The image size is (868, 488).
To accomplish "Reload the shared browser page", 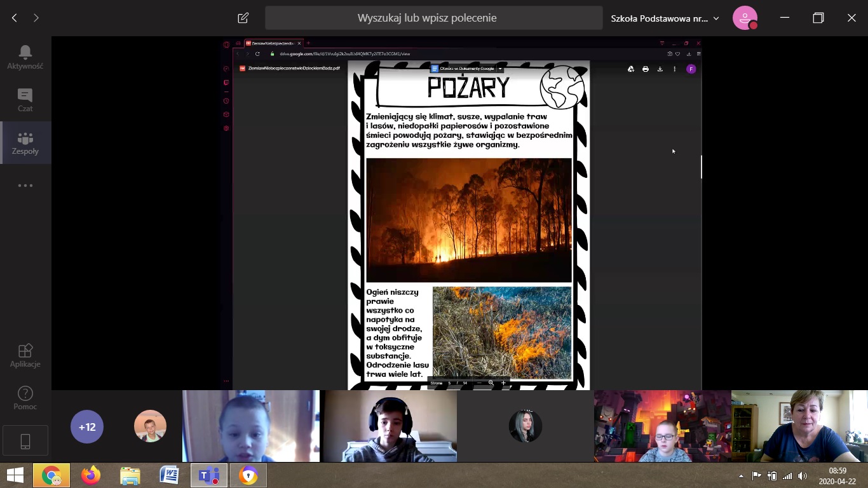I will point(257,54).
